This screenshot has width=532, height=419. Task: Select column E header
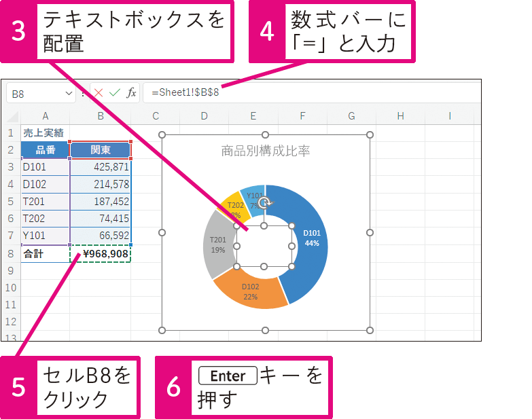(x=253, y=116)
